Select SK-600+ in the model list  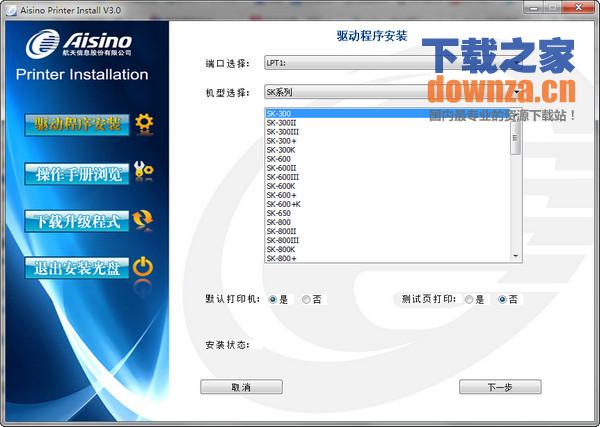coord(388,195)
